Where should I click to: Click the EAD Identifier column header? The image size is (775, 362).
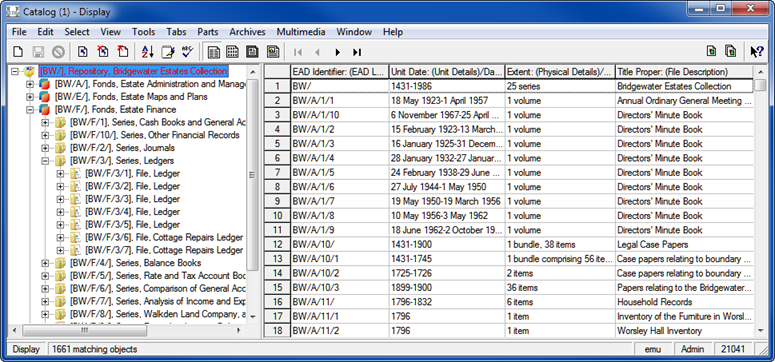pos(340,72)
